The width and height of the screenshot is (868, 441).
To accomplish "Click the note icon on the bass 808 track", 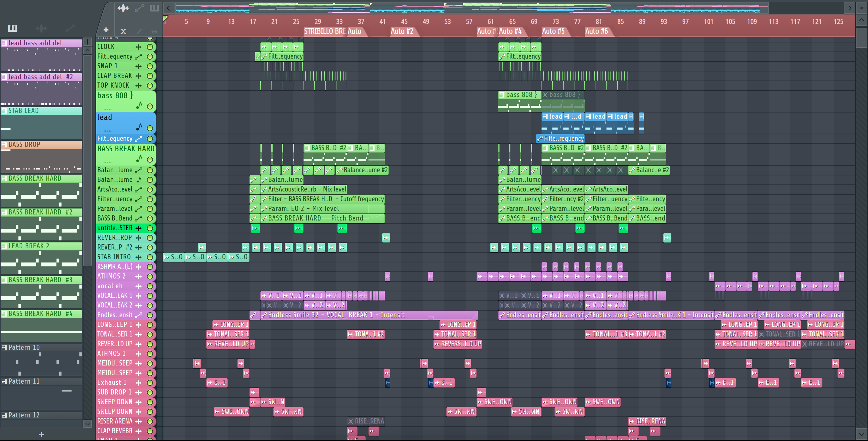I will pos(139,105).
